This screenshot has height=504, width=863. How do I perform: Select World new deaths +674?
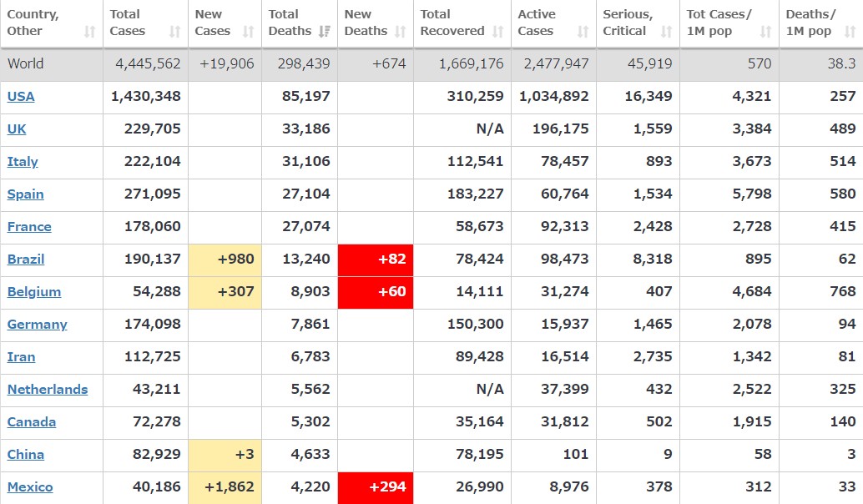[x=389, y=63]
